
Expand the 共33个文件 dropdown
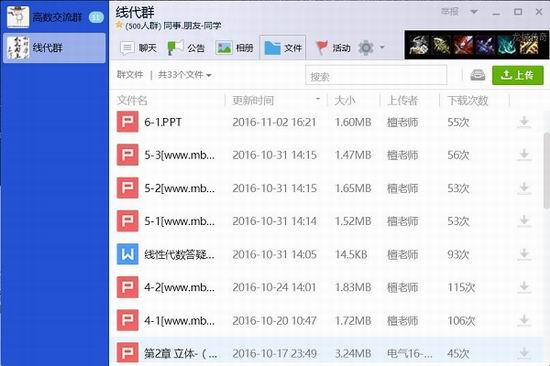(x=185, y=75)
